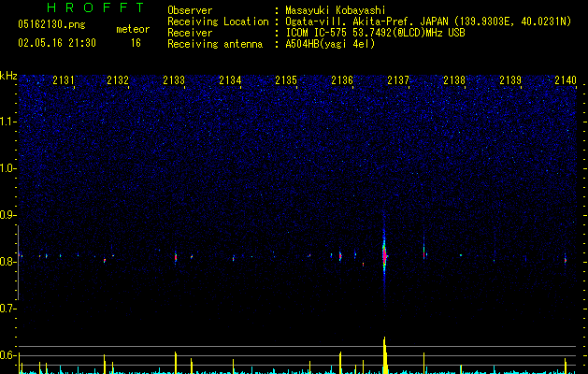588x374 pixels.
Task: Click the meteor echo just before 2136
Action: (340, 256)
